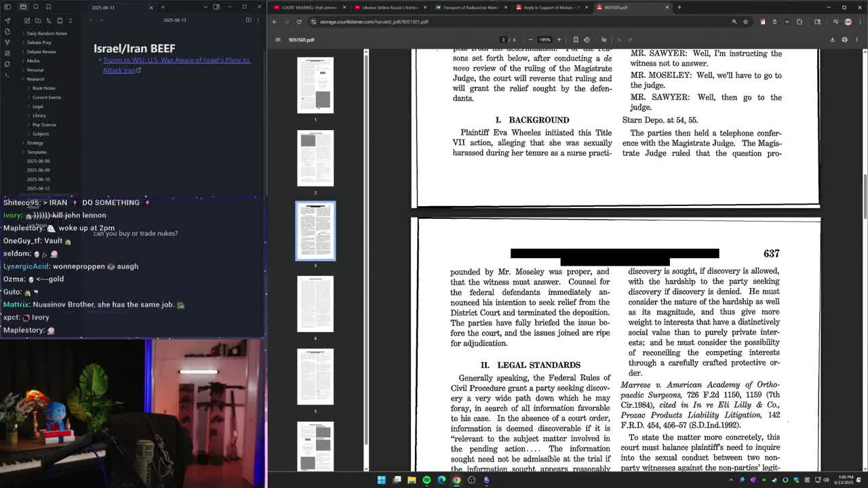Collapse the Research folder
This screenshot has height=488, width=868.
click(x=35, y=79)
